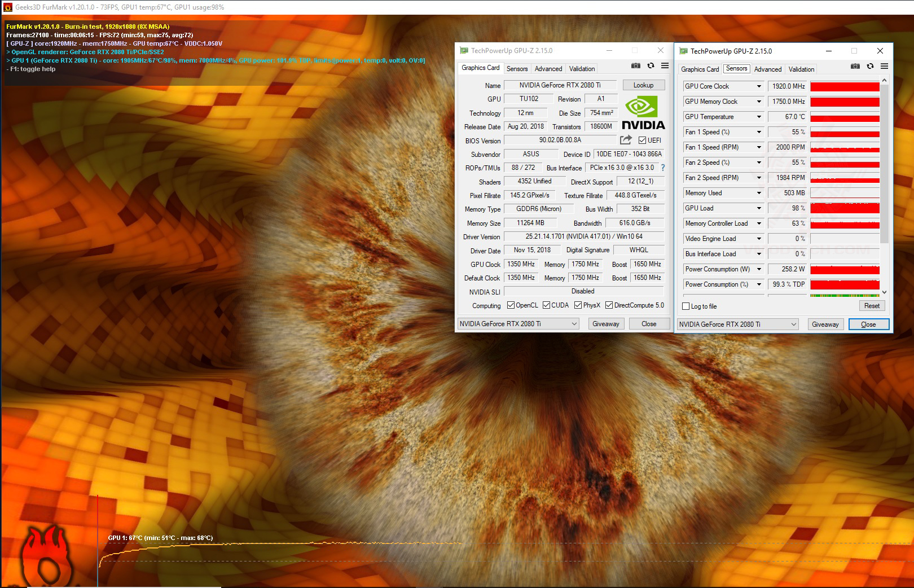Enable the Log to file checkbox
Viewport: 914px width, 588px height.
(685, 306)
